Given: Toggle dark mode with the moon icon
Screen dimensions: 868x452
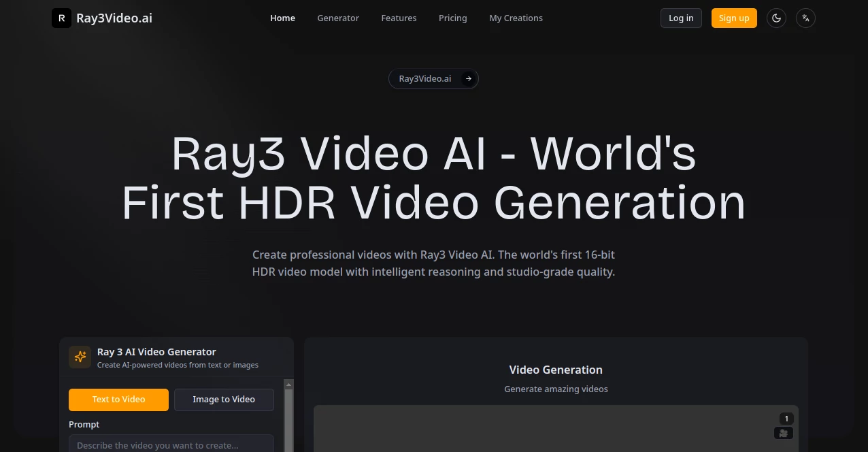Looking at the screenshot, I should [x=776, y=18].
